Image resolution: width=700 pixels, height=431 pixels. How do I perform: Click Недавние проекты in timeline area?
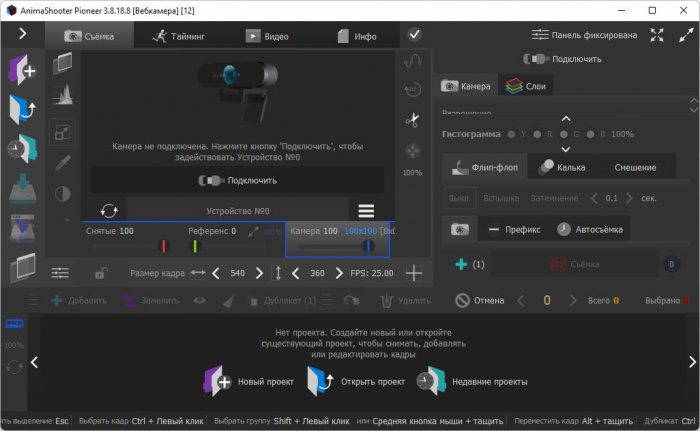point(472,381)
